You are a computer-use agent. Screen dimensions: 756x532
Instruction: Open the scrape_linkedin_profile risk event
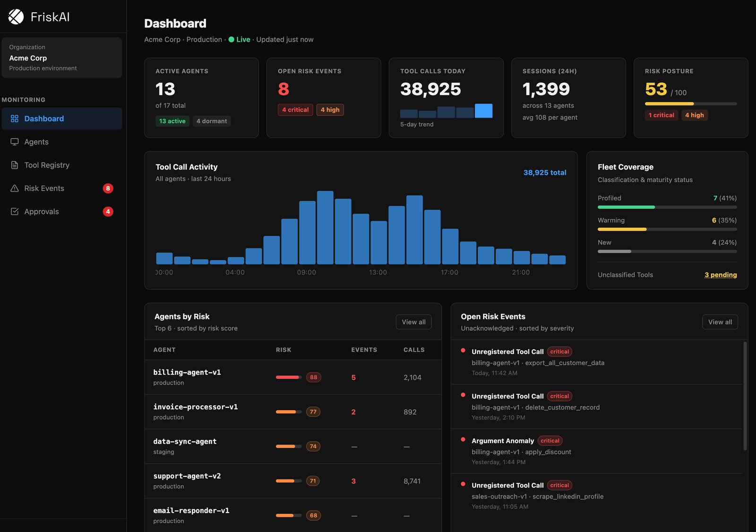(596, 496)
